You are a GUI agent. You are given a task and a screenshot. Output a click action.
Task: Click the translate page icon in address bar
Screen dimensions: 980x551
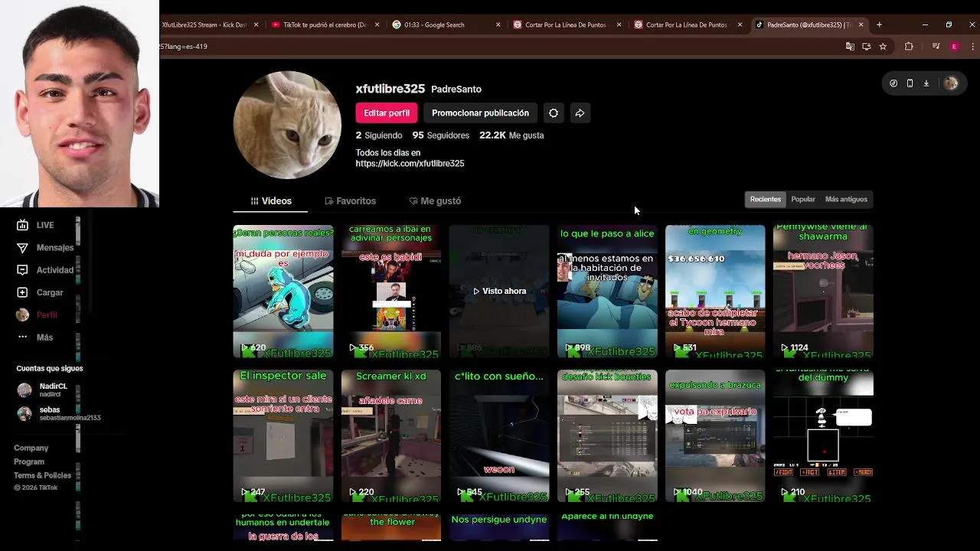coord(850,47)
